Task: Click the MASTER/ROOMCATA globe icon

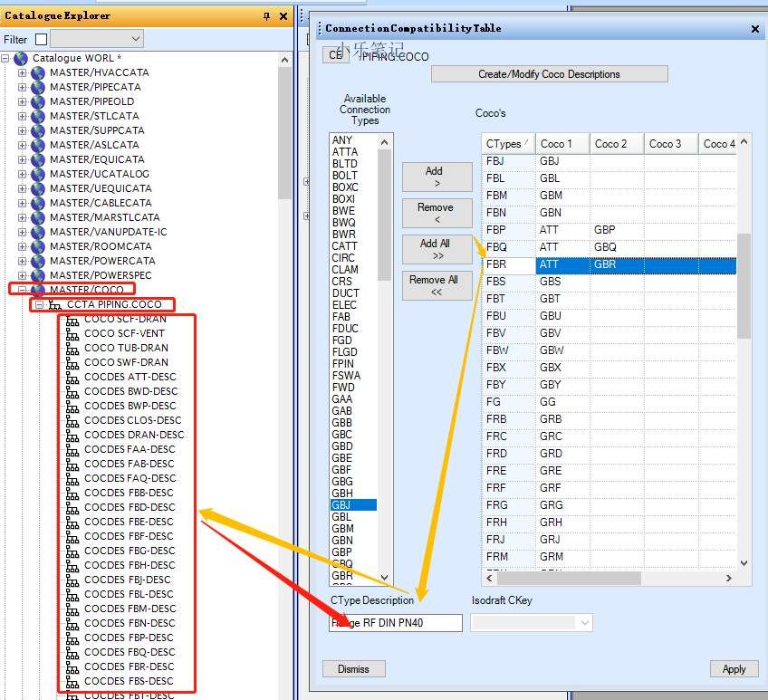Action: [x=38, y=246]
